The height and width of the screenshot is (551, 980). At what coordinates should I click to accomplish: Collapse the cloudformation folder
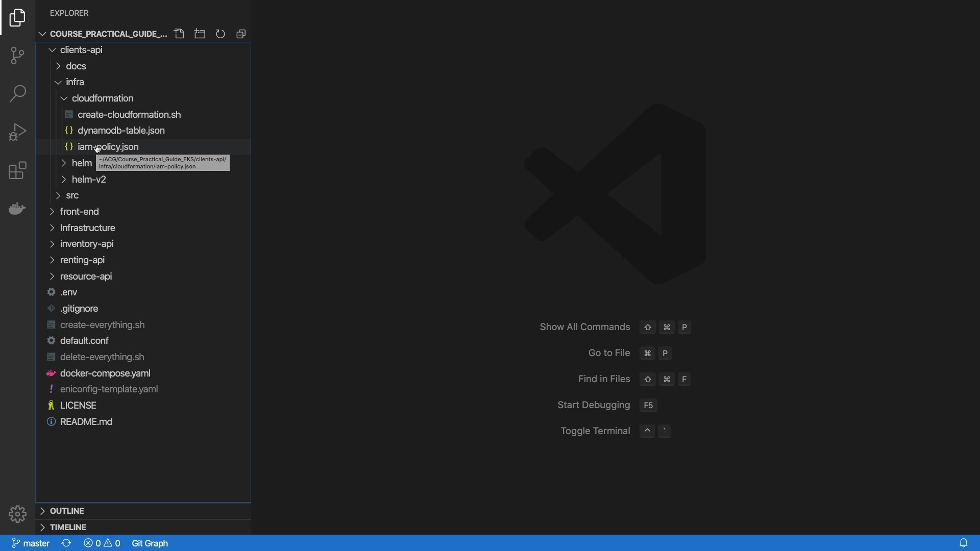(x=103, y=98)
